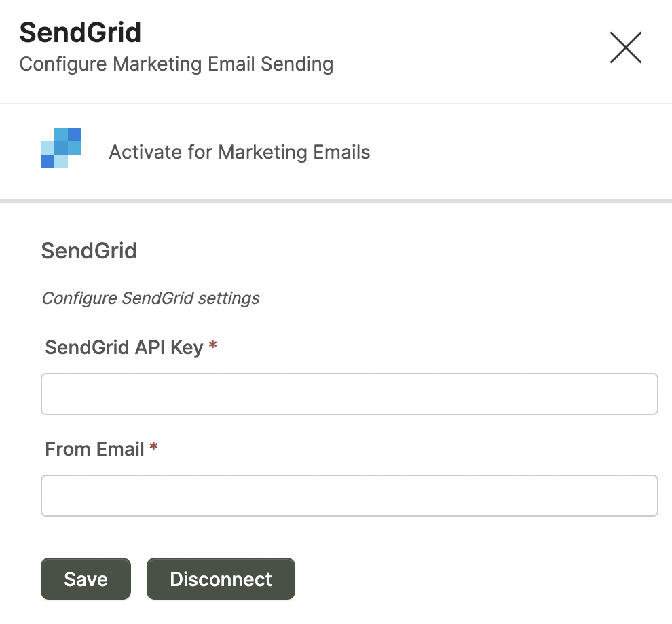Click the SendGrid section heading
Image resolution: width=672 pixels, height=624 pixels.
tap(89, 251)
